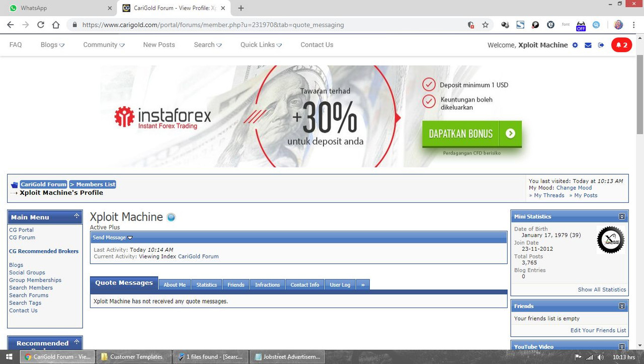Expand the Search dropdown menu
644x364 pixels.
[208, 45]
